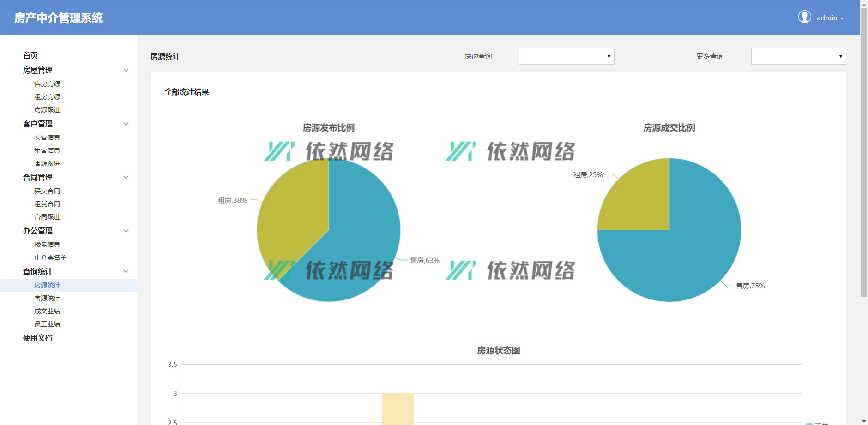Open the 更多查询 dropdown
Viewport: 868px width, 425px height.
tap(798, 56)
